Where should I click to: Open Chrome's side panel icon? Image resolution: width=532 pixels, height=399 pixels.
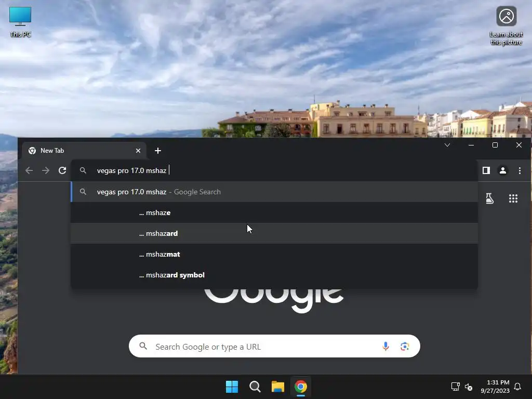tap(486, 170)
